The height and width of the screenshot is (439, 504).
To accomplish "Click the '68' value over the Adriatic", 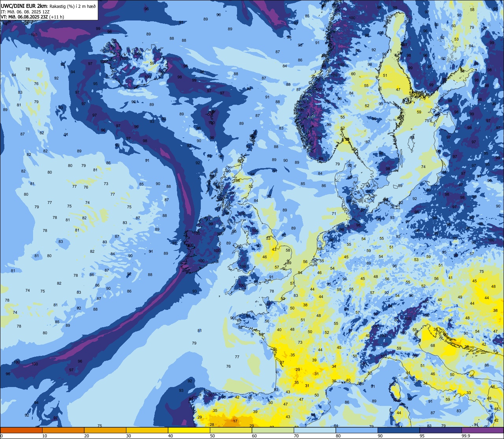I will coord(433,346).
